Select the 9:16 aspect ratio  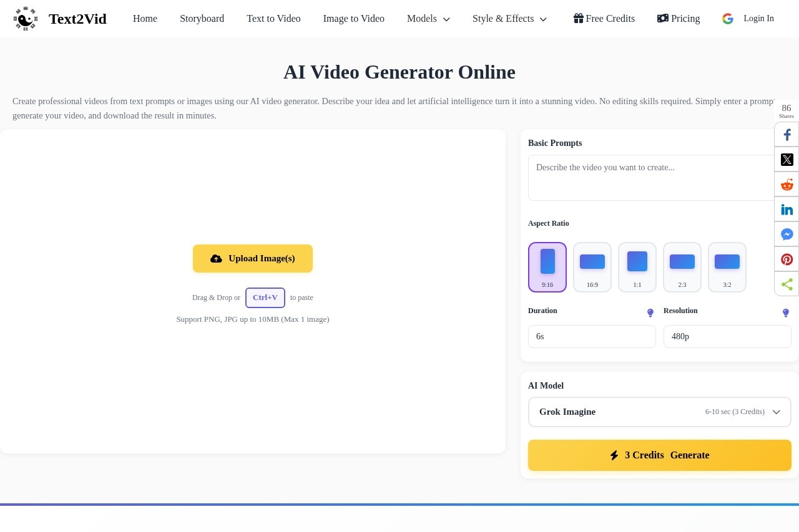(x=547, y=267)
